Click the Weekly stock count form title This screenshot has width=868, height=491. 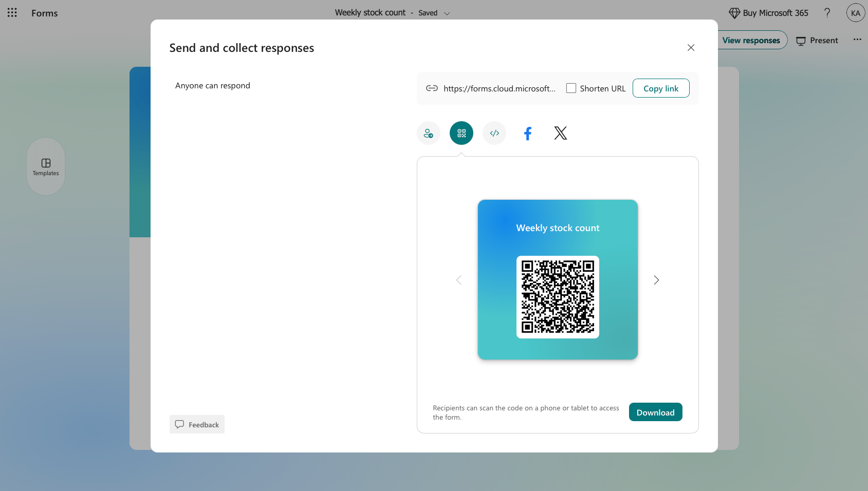point(370,13)
